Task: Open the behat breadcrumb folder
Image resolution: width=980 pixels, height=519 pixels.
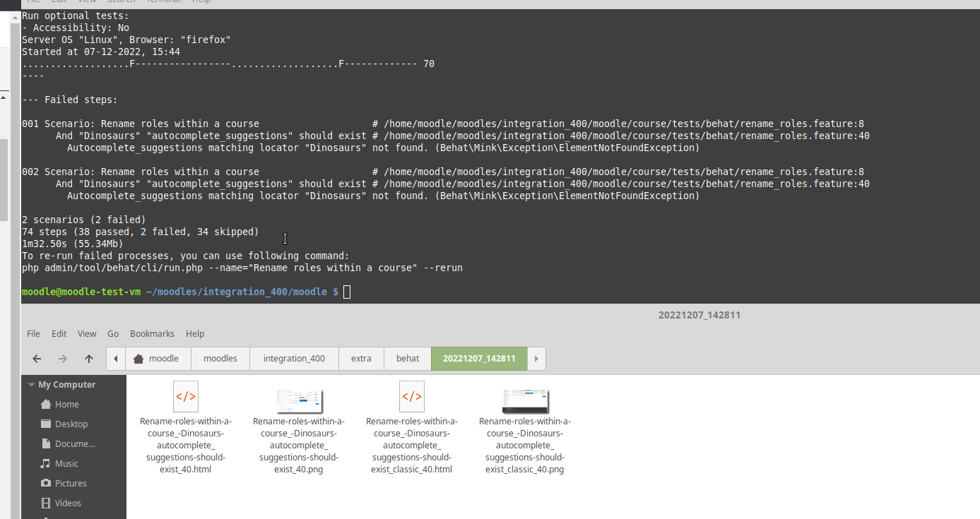Action: [408, 359]
